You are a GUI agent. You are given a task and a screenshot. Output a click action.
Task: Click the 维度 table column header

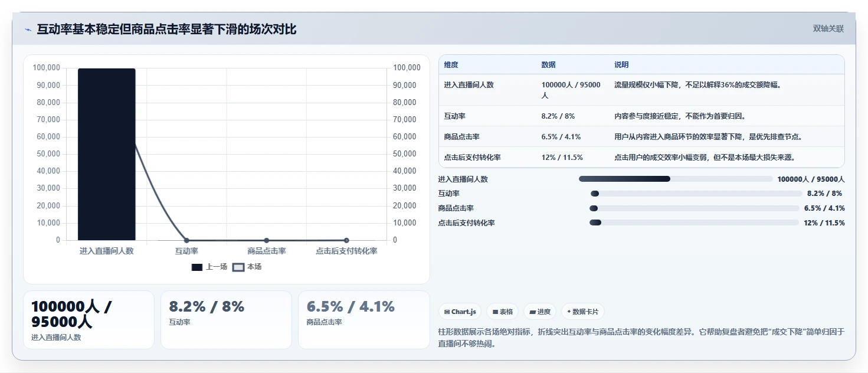(451, 65)
